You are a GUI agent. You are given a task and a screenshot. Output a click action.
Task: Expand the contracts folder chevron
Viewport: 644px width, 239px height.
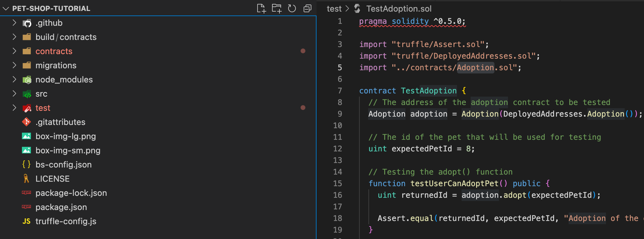(x=14, y=51)
